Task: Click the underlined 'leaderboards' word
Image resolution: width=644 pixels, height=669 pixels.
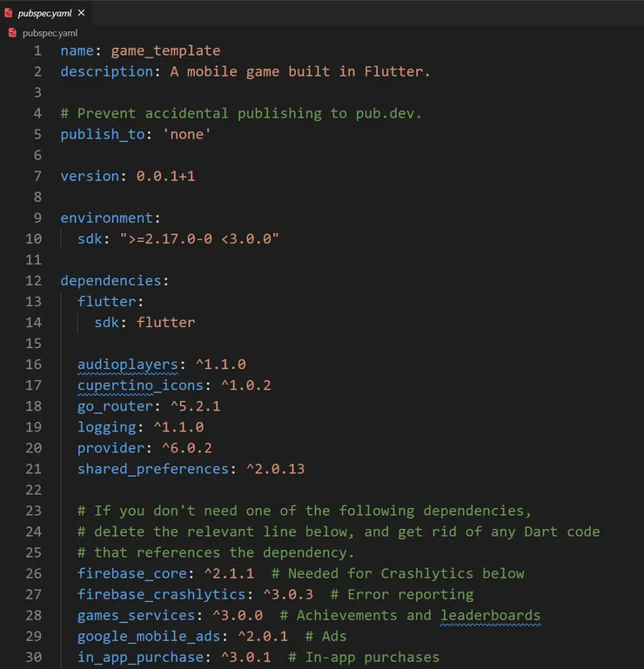Action: click(x=490, y=616)
